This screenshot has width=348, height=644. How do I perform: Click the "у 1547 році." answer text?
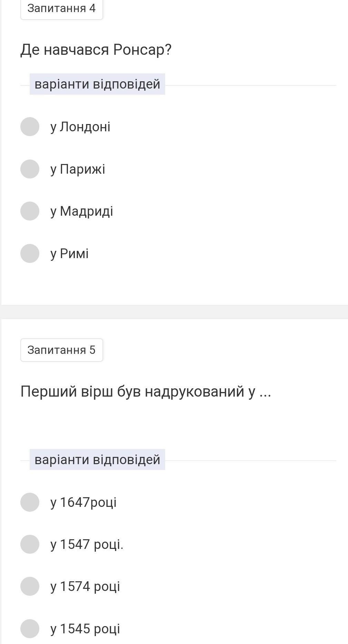point(87,544)
